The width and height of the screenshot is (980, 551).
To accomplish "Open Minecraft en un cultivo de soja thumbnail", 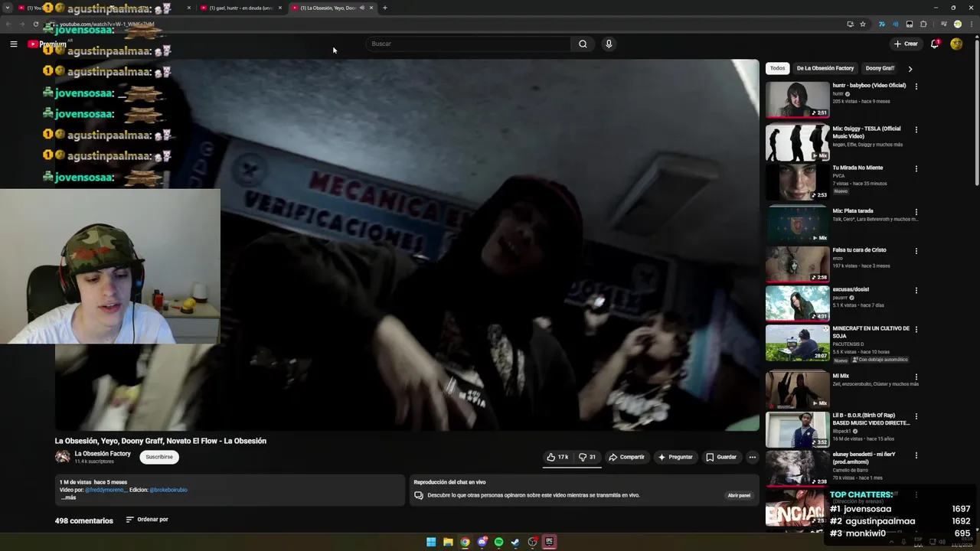I will (x=797, y=343).
